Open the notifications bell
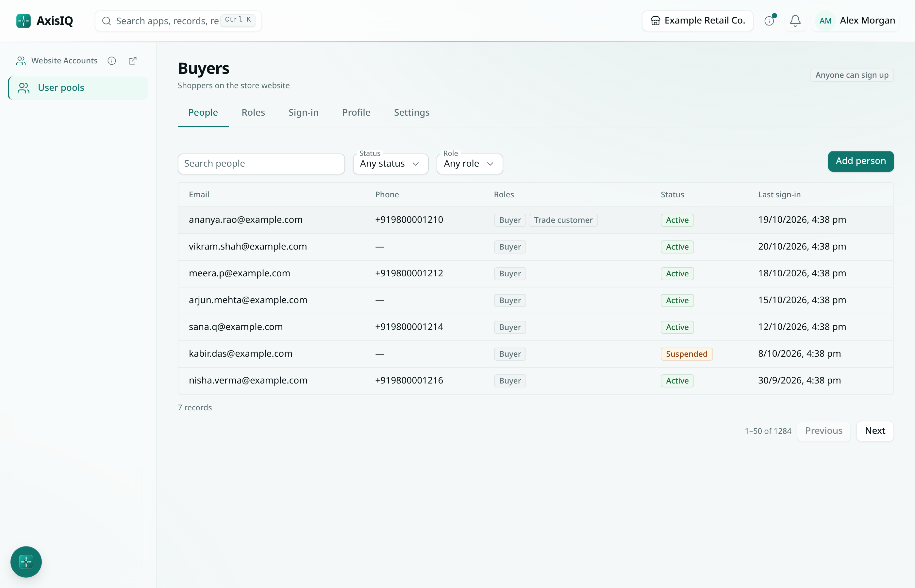Screen dimensions: 915x588 [x=795, y=21]
